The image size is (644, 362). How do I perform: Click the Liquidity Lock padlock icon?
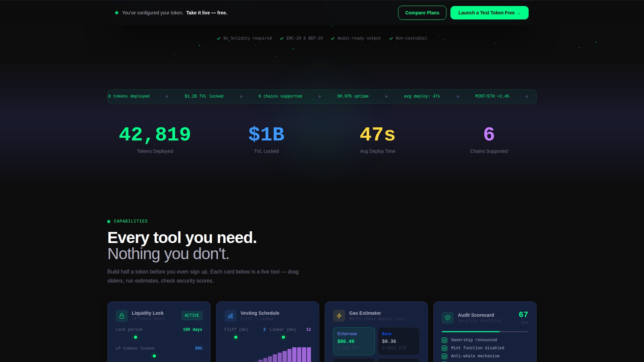pos(122,316)
